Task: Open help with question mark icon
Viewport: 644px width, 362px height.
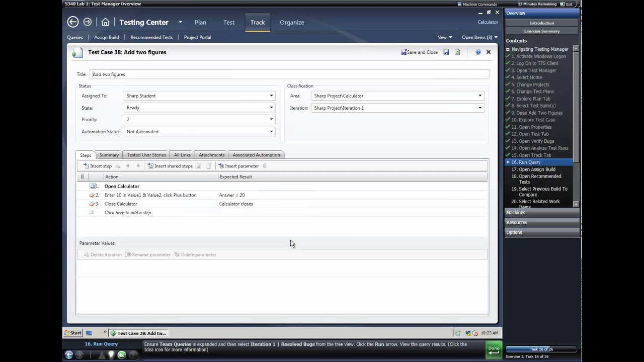Action: pos(478,52)
